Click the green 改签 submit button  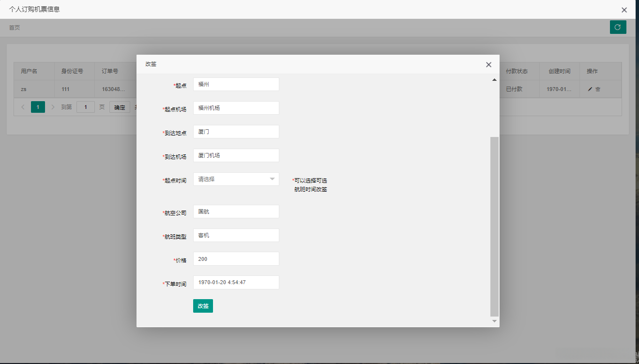point(203,306)
